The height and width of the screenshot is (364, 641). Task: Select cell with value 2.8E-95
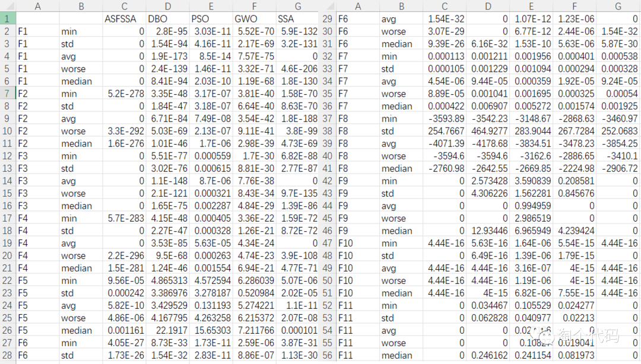pyautogui.click(x=167, y=31)
